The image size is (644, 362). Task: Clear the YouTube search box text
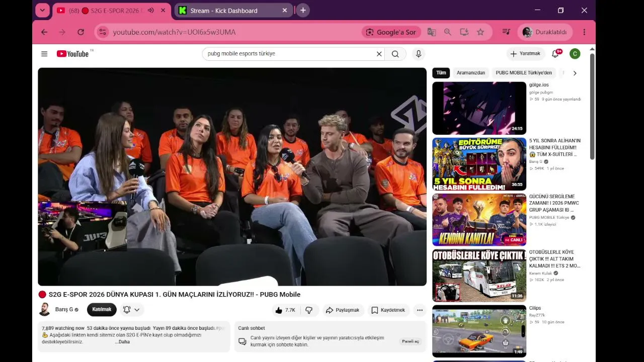379,54
